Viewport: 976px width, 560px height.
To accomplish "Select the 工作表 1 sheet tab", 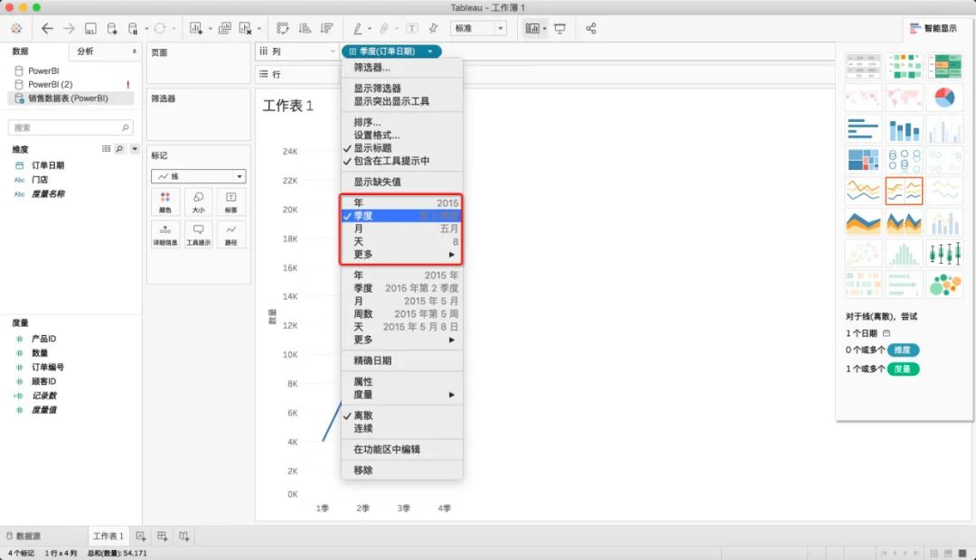I will click(x=108, y=536).
